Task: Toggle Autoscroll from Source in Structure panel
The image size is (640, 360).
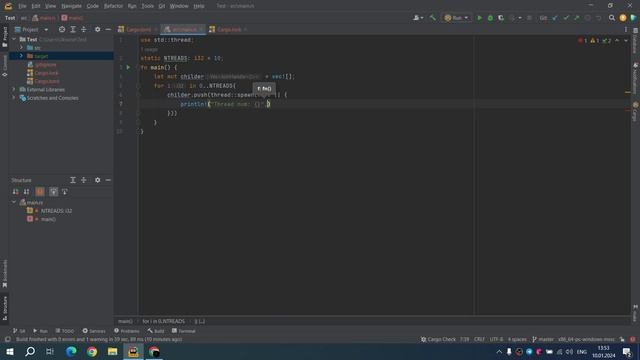Action: tap(64, 192)
